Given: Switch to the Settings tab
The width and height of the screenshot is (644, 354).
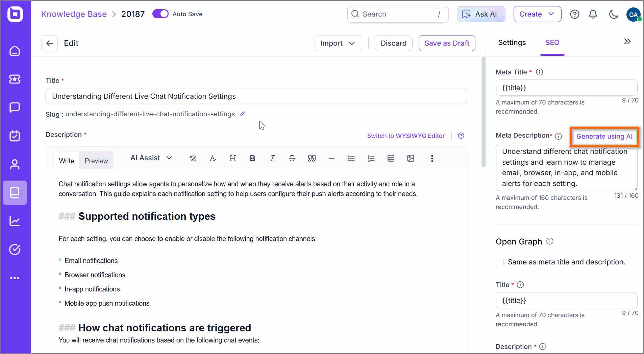Looking at the screenshot, I should click(512, 43).
